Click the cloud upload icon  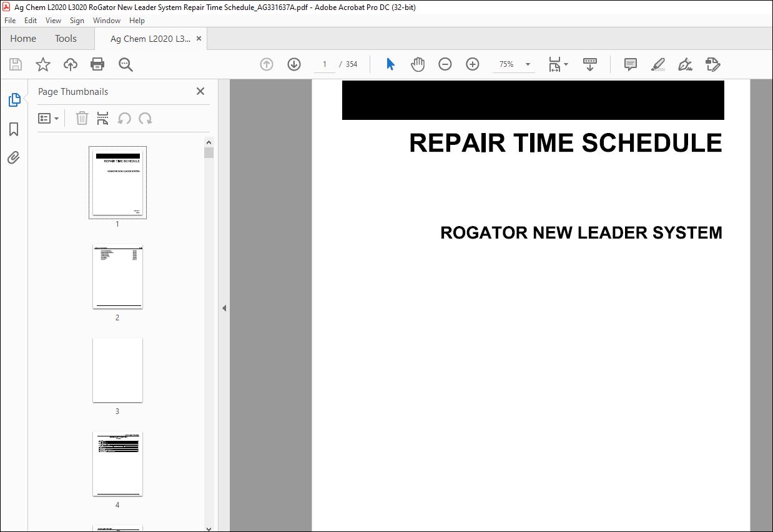click(71, 64)
